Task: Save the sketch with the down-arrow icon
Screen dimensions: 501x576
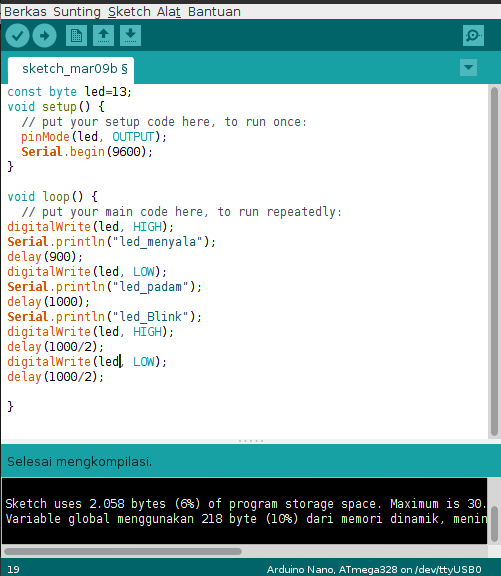Action: [130, 36]
